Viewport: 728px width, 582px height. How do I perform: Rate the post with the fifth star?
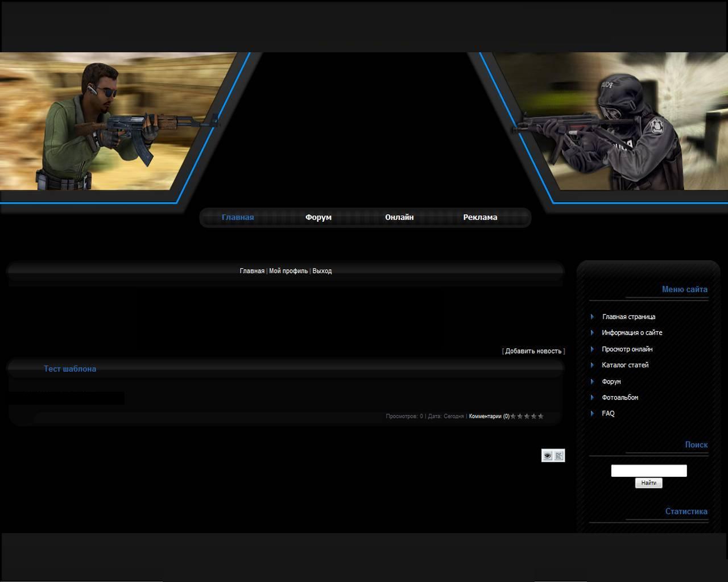(540, 417)
